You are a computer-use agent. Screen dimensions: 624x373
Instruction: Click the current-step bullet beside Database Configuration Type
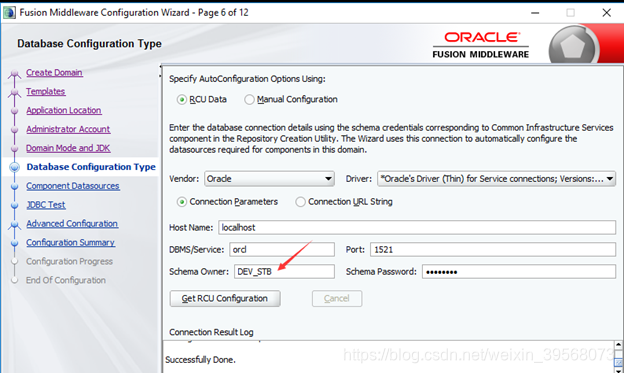(15, 167)
